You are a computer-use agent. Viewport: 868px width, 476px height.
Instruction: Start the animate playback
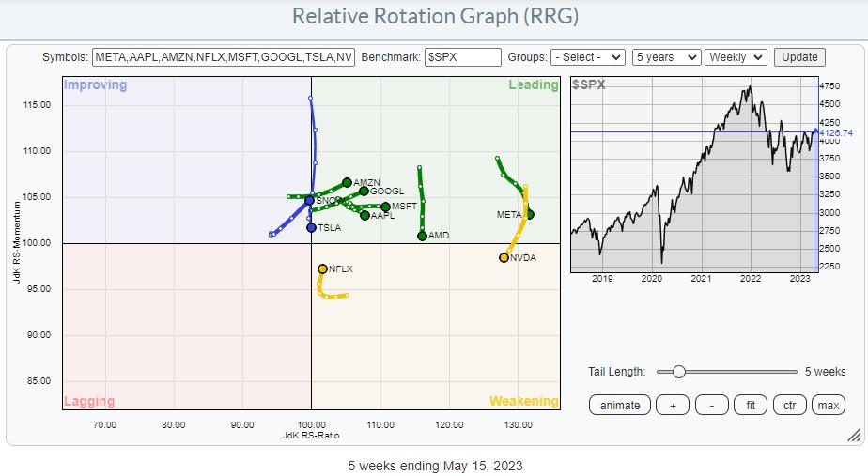[620, 405]
